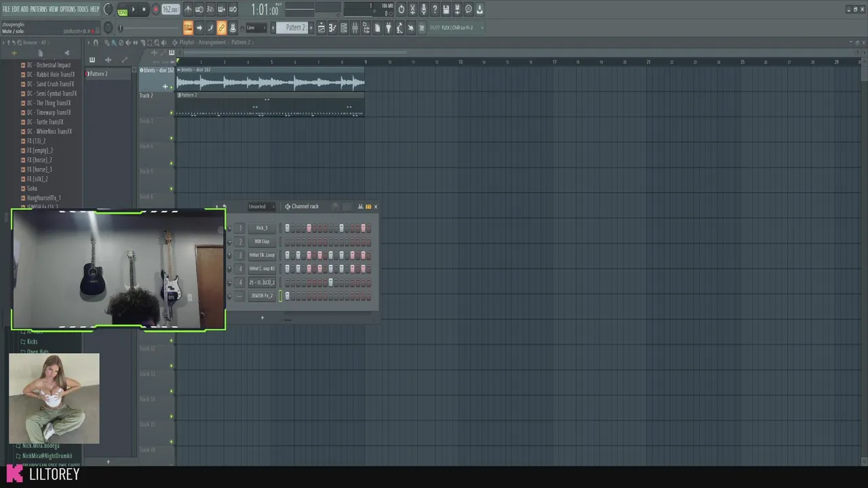Select the paint brush tool in playlist

coord(113,42)
